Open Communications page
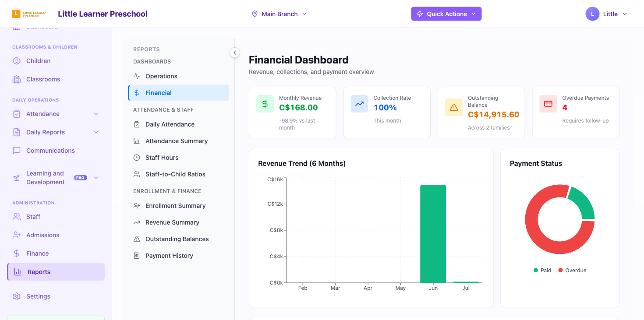 56,151
